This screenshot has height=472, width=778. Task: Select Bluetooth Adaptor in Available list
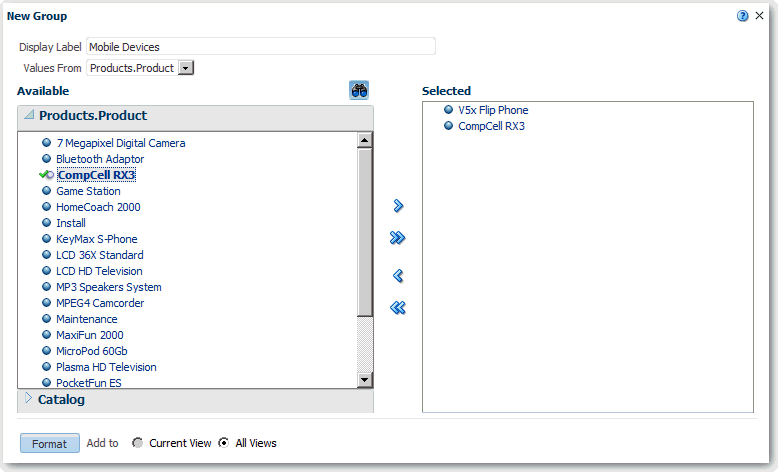point(100,159)
